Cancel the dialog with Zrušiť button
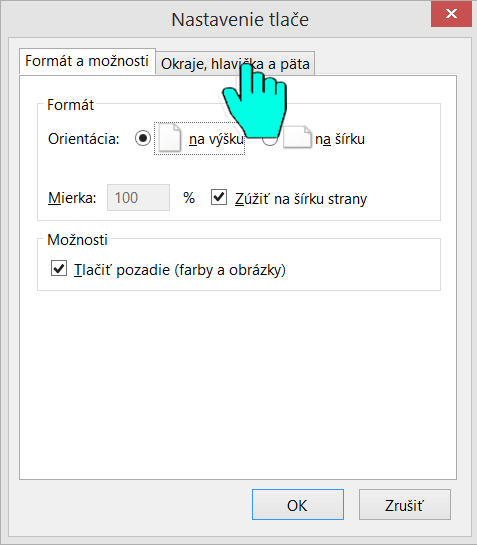477x545 pixels. (405, 505)
